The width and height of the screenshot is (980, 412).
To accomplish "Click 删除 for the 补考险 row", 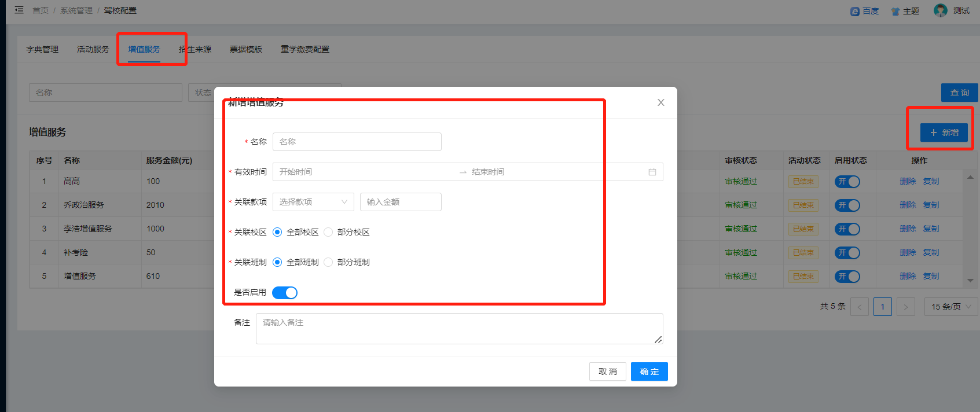I will tap(908, 252).
